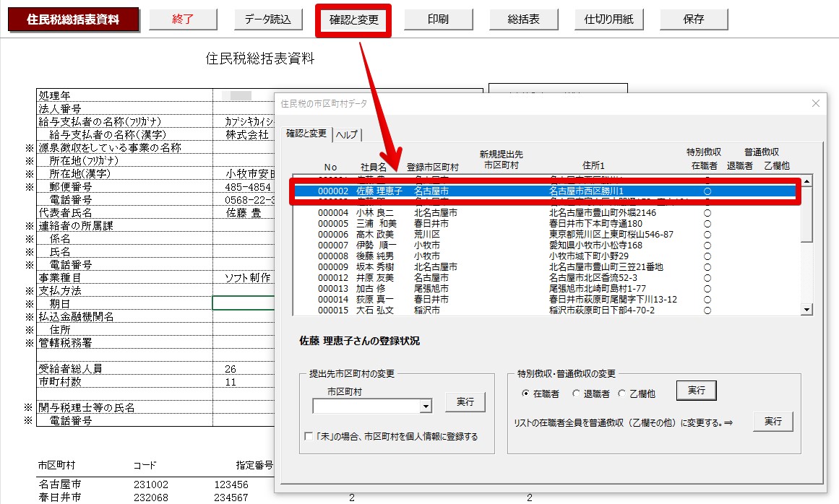Click the 終了 button
The width and height of the screenshot is (839, 504).
click(x=183, y=19)
